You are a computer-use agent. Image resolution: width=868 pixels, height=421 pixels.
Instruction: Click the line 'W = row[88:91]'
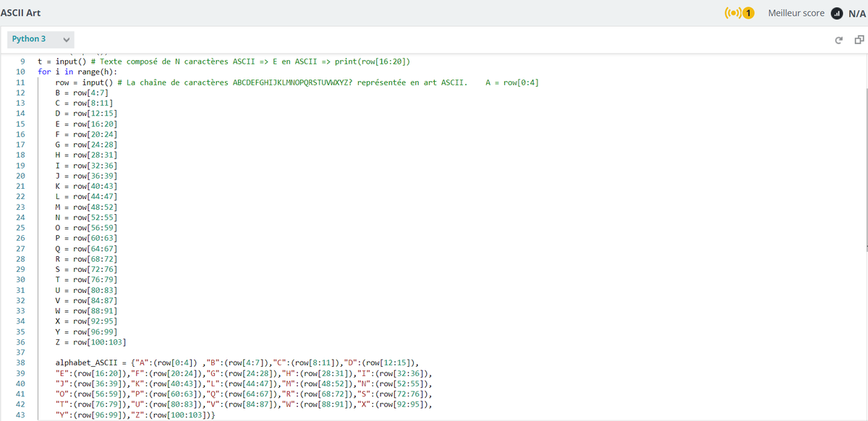(87, 311)
